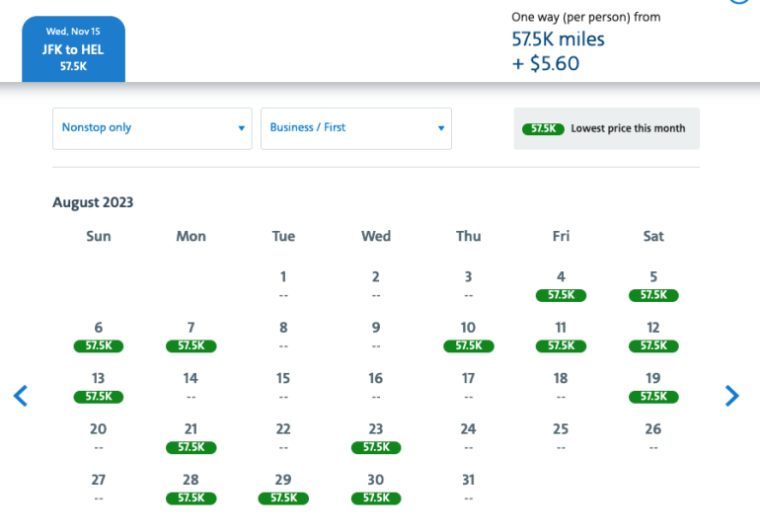The width and height of the screenshot is (760, 532).
Task: Select Sunday August 13 date
Action: pos(99,387)
